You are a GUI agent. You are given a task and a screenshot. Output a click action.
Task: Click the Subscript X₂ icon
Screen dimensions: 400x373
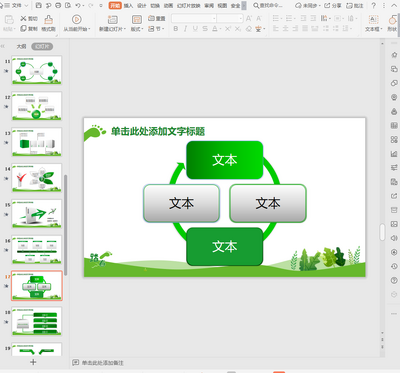click(237, 29)
